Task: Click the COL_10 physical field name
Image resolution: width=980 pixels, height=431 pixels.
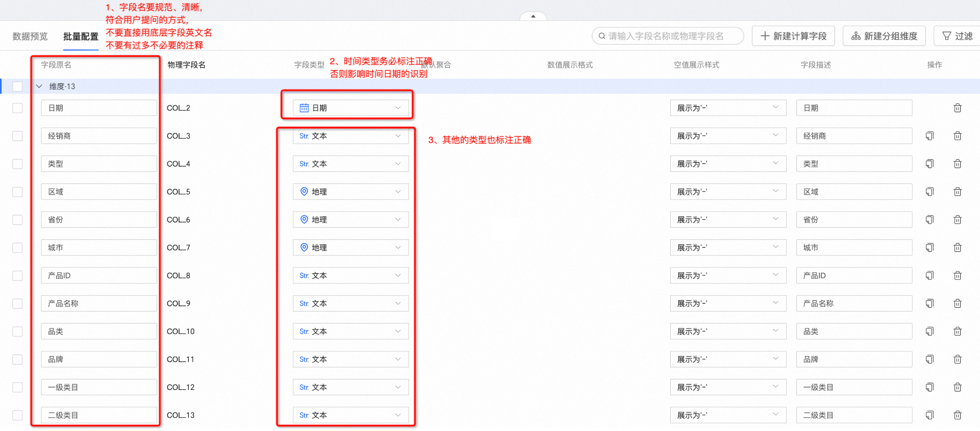Action: (x=180, y=331)
